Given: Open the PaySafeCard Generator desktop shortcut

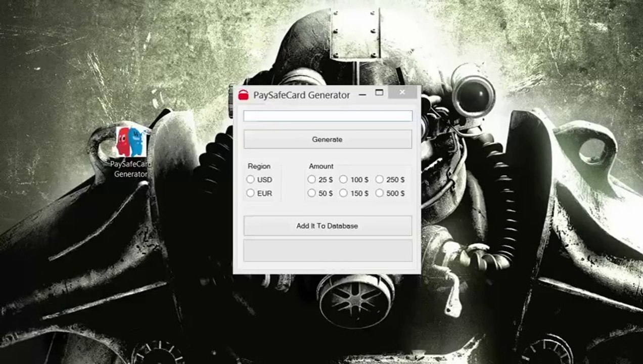Looking at the screenshot, I should point(131,152).
